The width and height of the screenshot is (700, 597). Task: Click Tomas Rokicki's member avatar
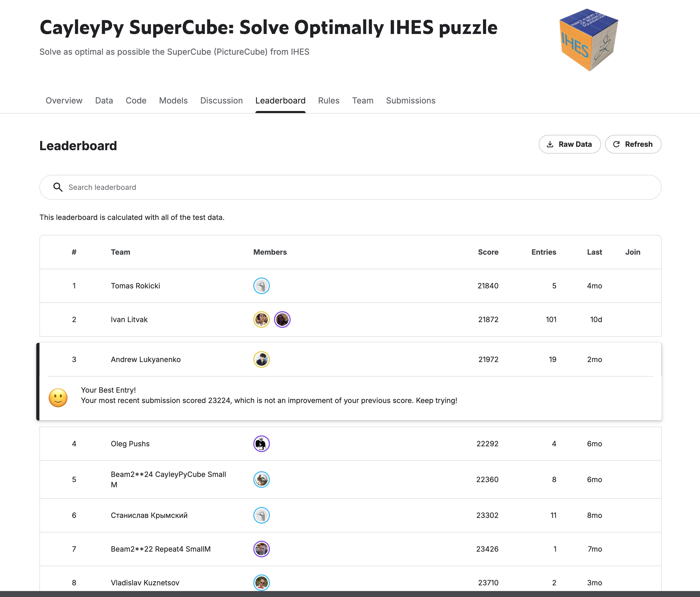(262, 286)
